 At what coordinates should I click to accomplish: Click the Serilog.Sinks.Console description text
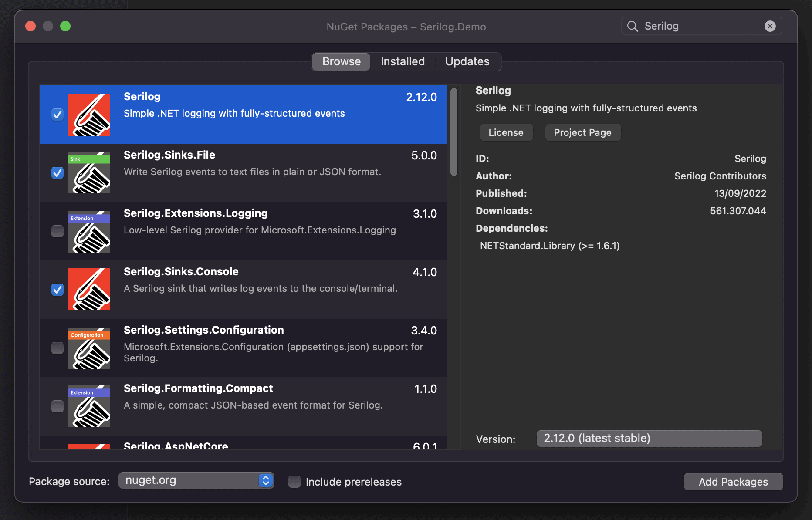click(261, 288)
